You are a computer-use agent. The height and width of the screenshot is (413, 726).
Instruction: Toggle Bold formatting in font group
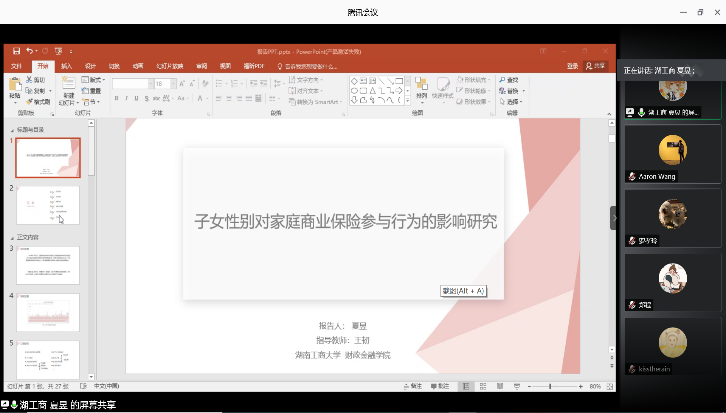[x=117, y=98]
